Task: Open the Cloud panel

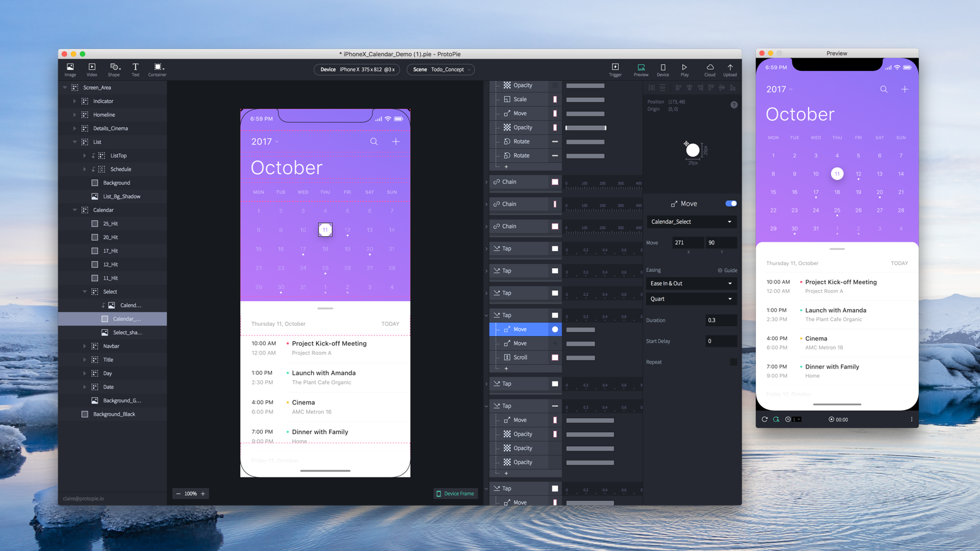Action: tap(709, 69)
